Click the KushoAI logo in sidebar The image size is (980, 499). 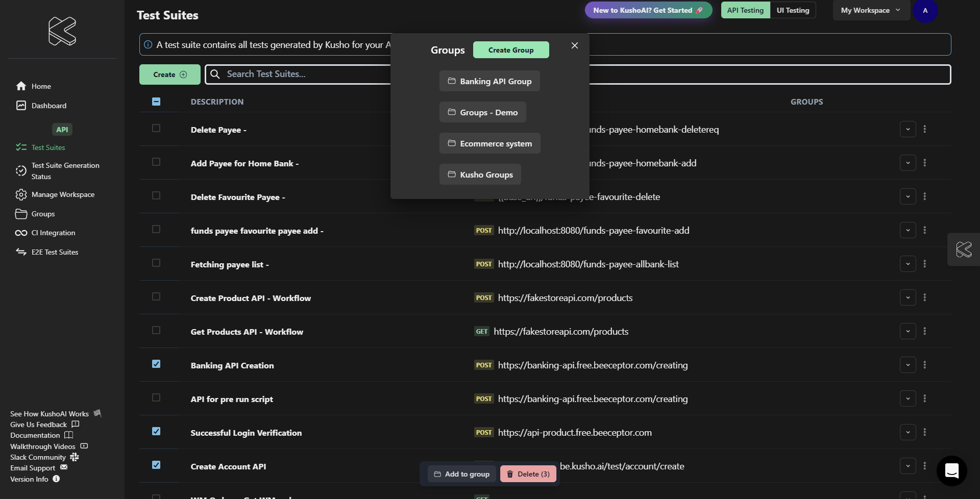62,31
